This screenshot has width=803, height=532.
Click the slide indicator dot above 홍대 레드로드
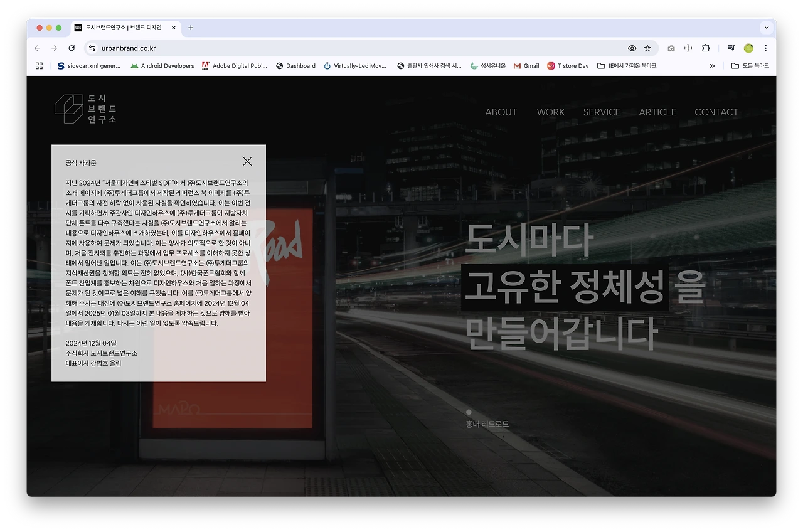(469, 412)
